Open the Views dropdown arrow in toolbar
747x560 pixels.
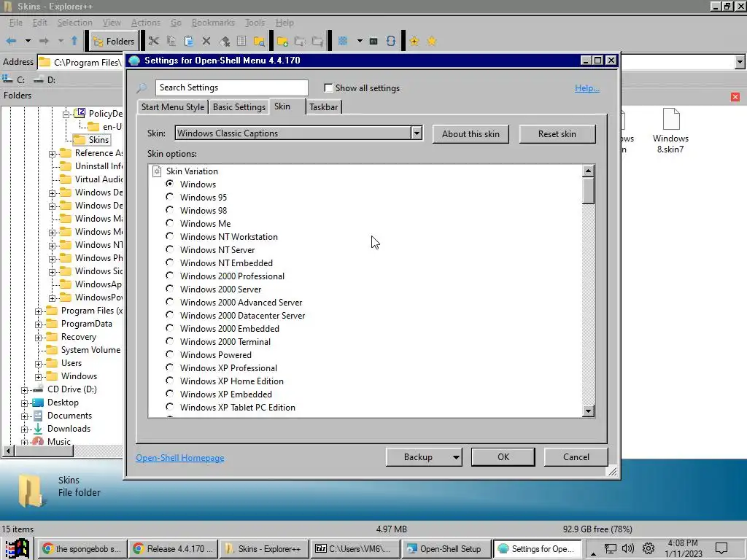click(360, 41)
